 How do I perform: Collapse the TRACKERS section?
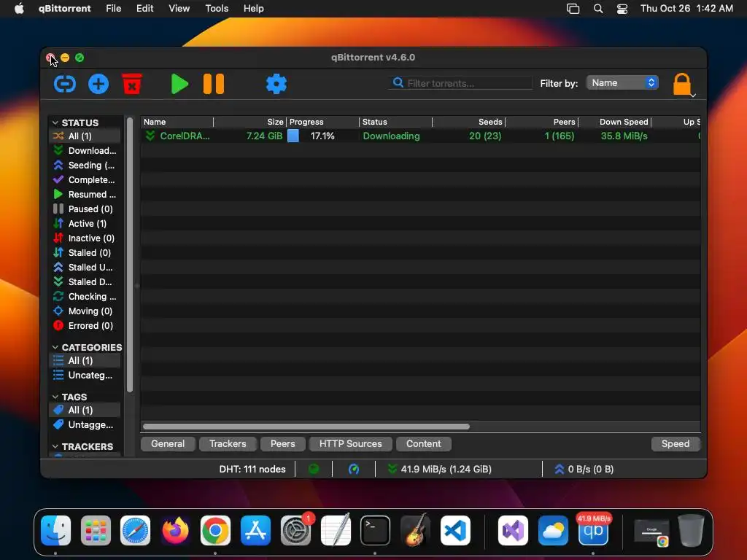(x=55, y=447)
